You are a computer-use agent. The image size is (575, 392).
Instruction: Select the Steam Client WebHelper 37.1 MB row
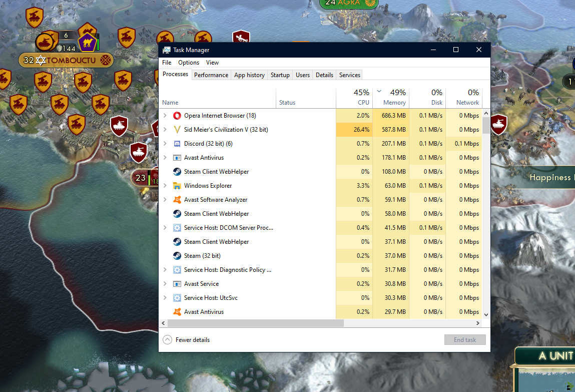321,242
